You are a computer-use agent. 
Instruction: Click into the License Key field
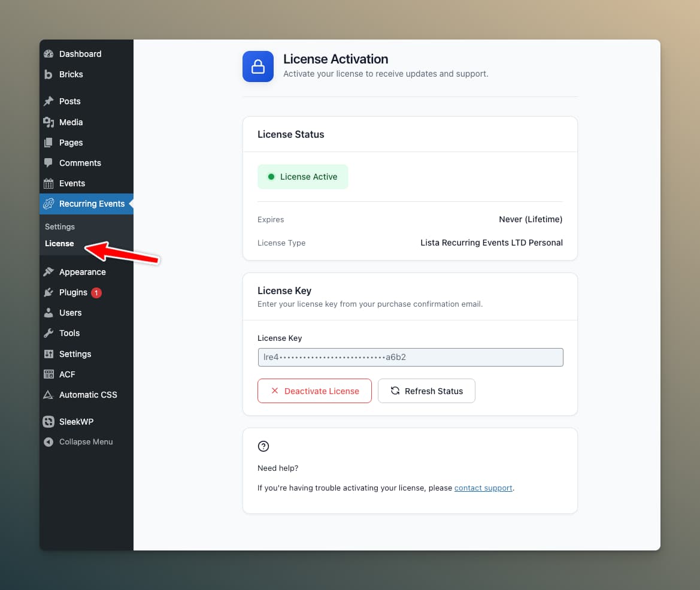point(410,357)
